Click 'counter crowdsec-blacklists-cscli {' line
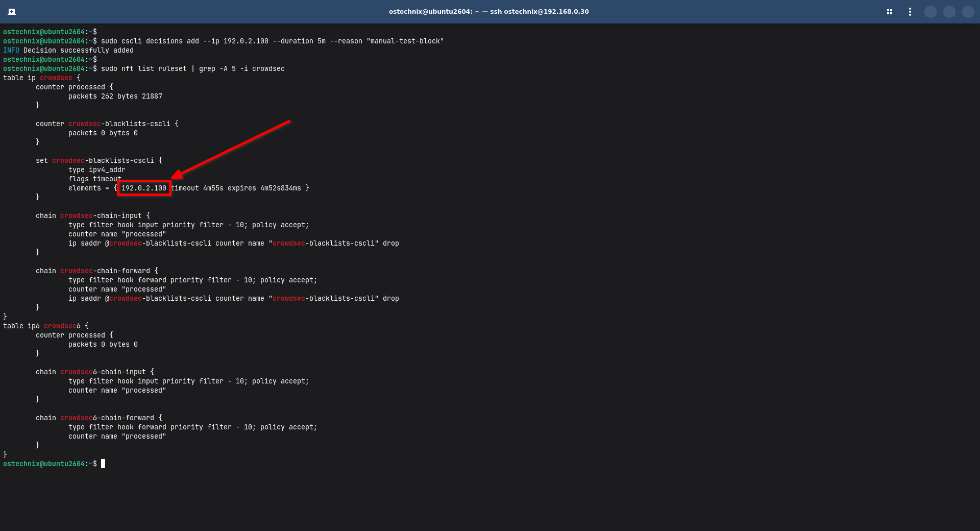This screenshot has height=531, width=980. (107, 124)
